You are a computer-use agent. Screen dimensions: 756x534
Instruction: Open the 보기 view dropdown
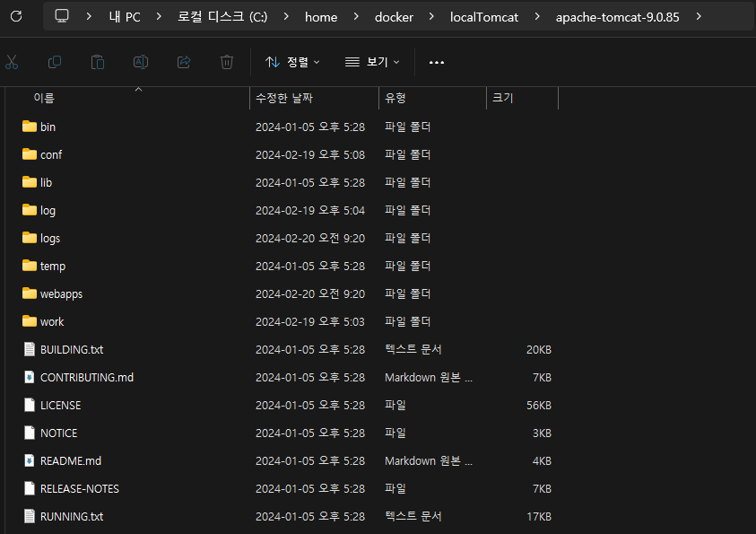click(372, 62)
